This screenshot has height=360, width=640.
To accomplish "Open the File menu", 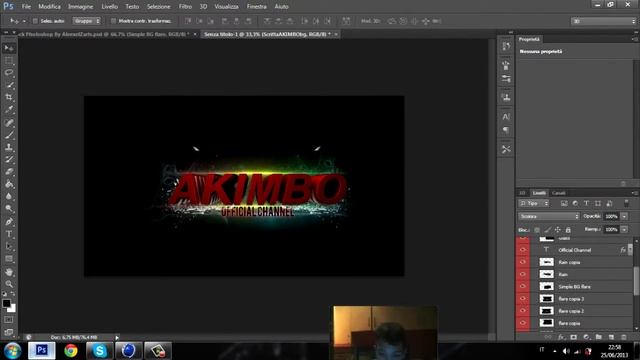I will [x=26, y=7].
